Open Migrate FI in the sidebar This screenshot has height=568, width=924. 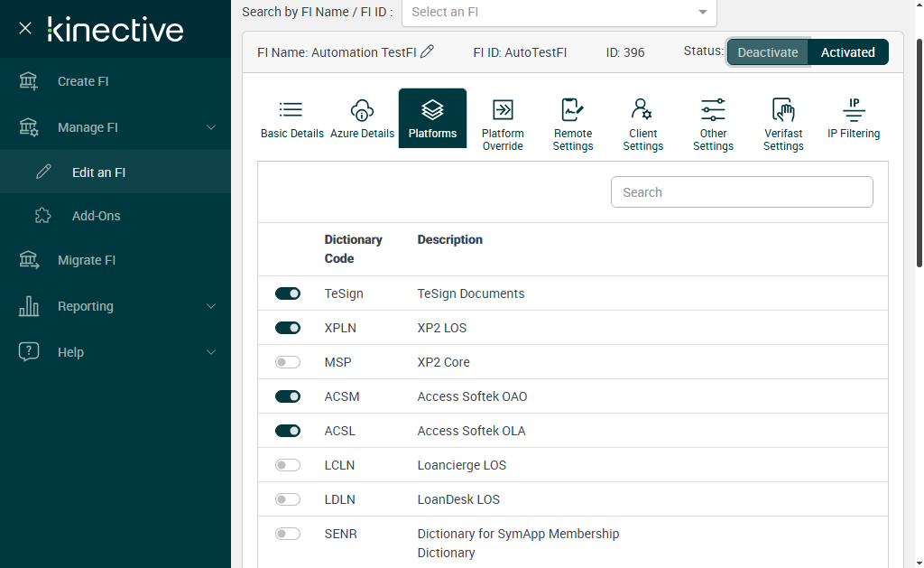coord(115,260)
